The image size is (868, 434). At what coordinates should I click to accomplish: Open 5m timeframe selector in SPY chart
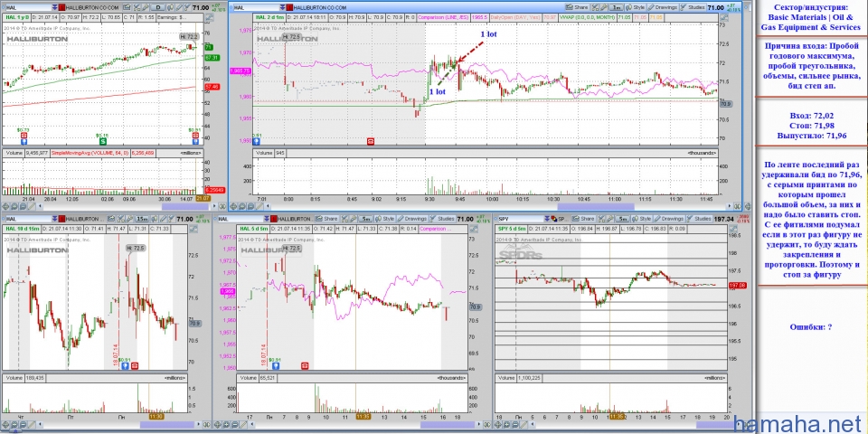coord(623,219)
